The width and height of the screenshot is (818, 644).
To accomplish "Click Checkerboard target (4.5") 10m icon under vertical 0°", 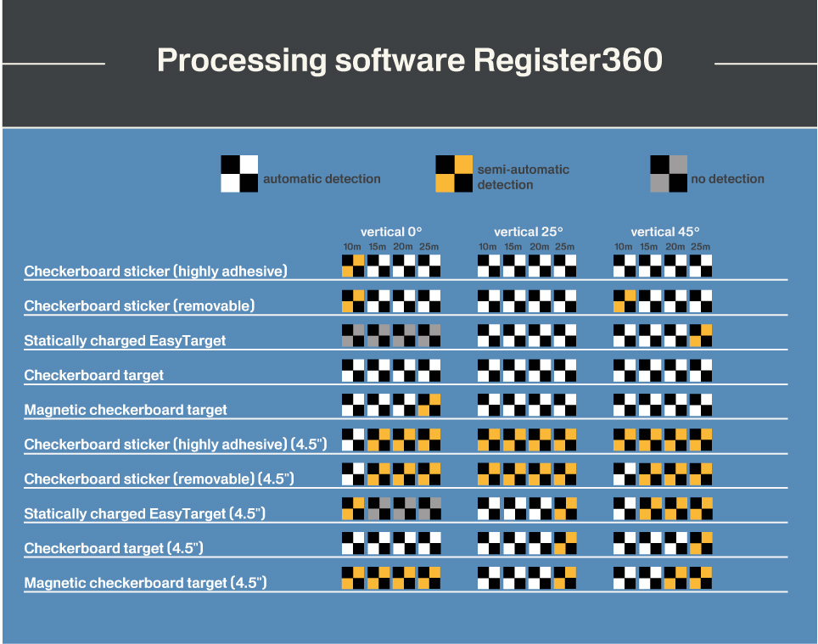I will [x=353, y=543].
